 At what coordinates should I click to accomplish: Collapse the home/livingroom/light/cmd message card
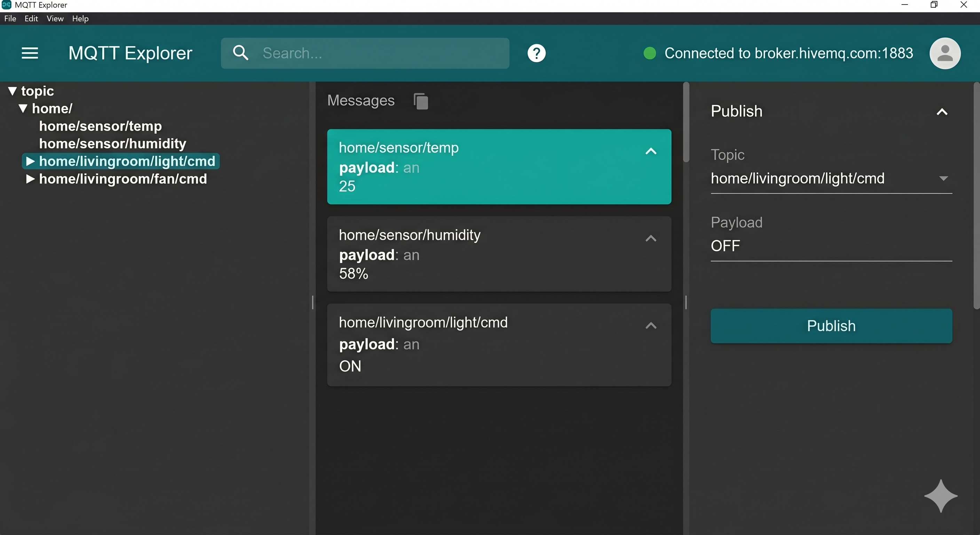pos(651,326)
